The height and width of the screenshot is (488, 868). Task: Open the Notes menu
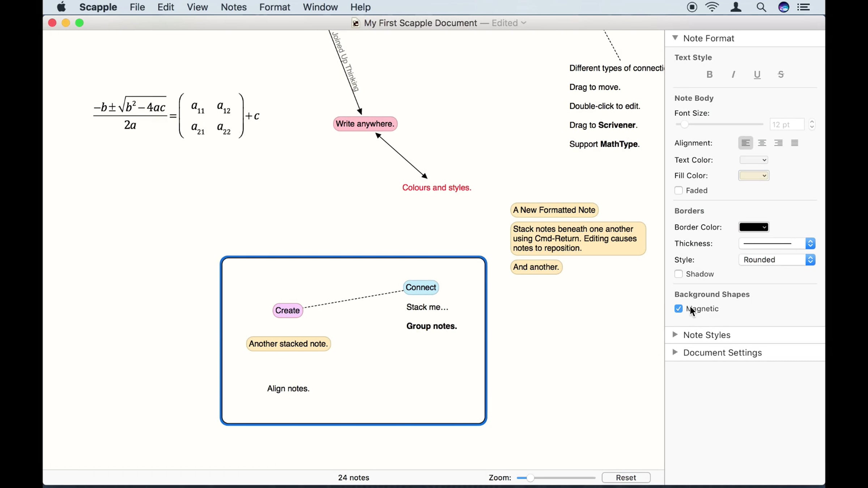pos(234,7)
